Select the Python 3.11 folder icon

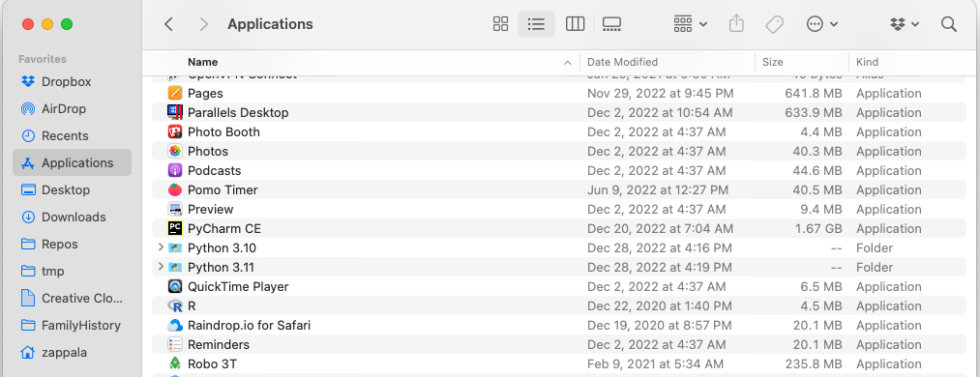pyautogui.click(x=175, y=267)
